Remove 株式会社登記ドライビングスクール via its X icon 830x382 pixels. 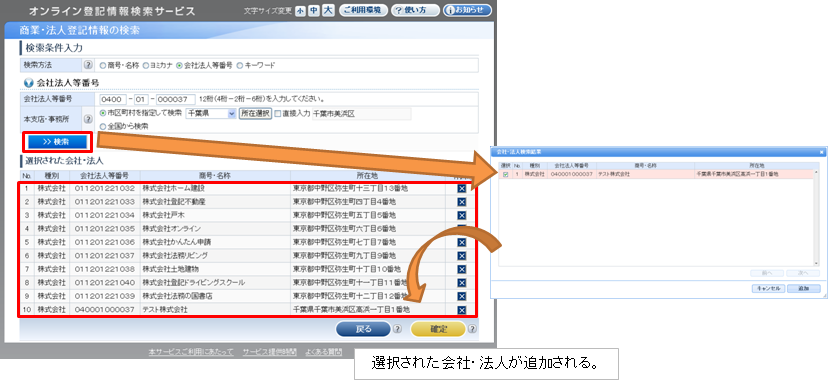(462, 283)
